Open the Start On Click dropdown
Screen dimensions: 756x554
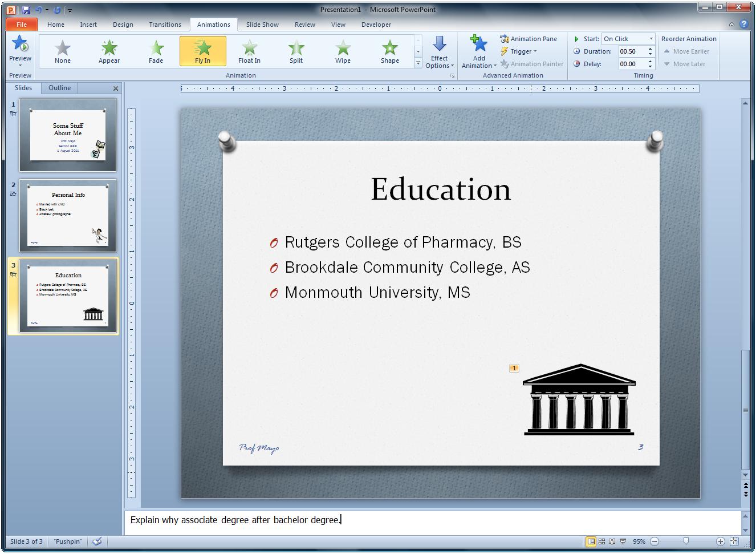tap(651, 38)
